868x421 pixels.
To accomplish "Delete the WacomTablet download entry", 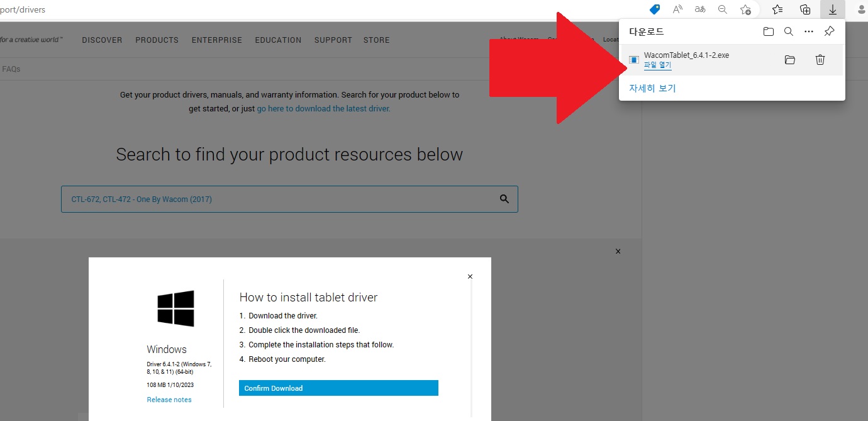I will (x=820, y=60).
